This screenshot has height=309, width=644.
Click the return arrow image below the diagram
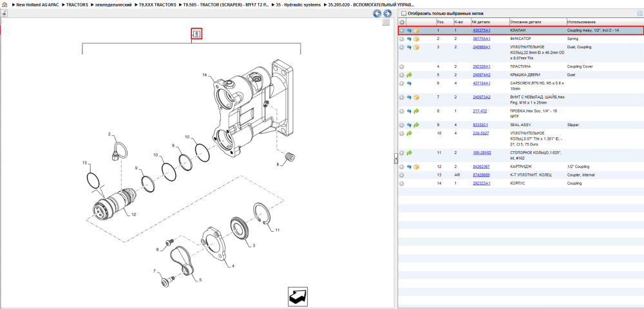pyautogui.click(x=298, y=297)
